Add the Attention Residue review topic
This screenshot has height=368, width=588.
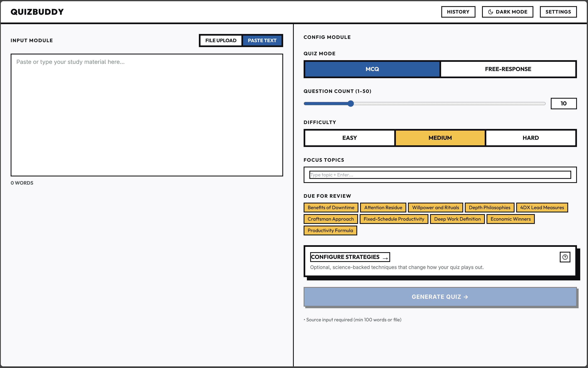[x=383, y=208]
